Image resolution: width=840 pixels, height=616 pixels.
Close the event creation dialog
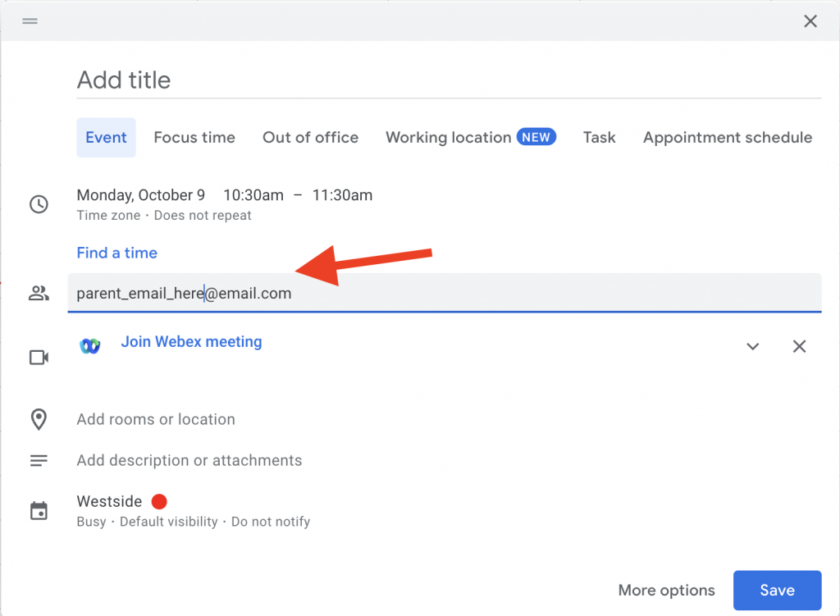[x=810, y=21]
